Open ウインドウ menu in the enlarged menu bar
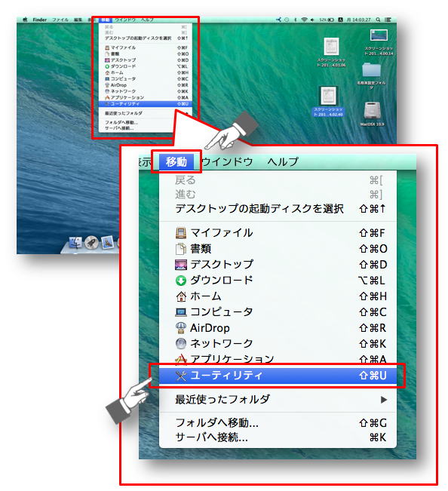The image size is (448, 491). pyautogui.click(x=227, y=162)
